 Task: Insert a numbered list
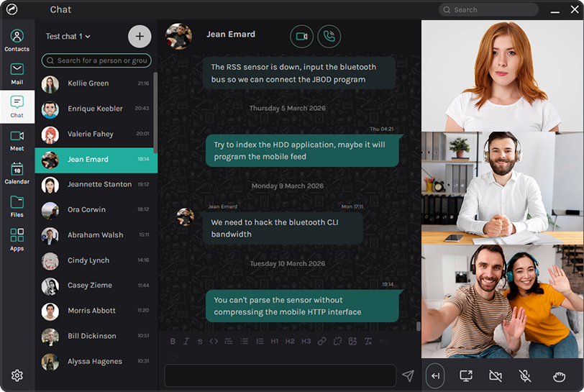[x=260, y=341]
